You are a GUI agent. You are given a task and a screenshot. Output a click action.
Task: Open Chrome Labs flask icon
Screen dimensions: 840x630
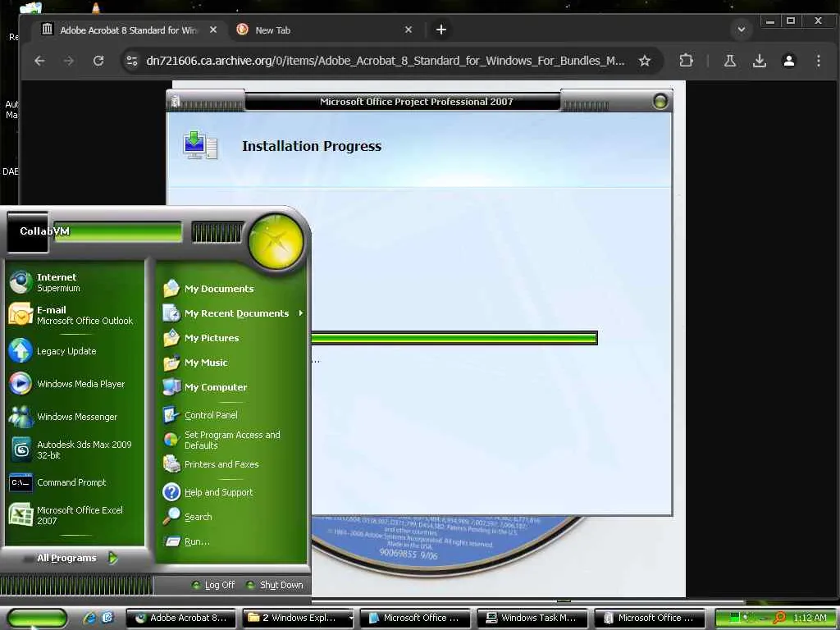click(729, 61)
